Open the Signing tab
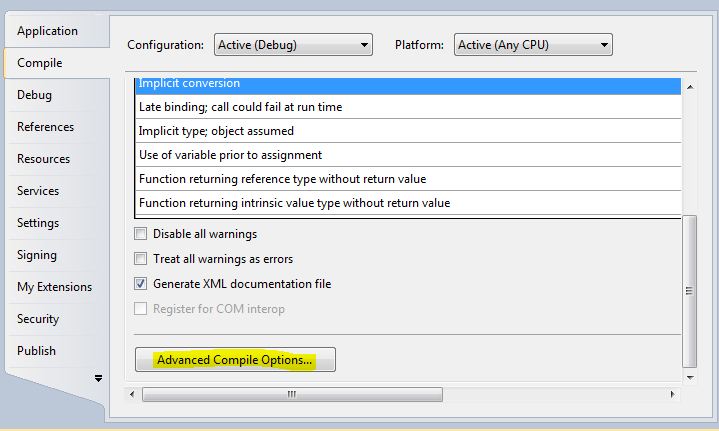The image size is (719, 431). click(x=57, y=255)
